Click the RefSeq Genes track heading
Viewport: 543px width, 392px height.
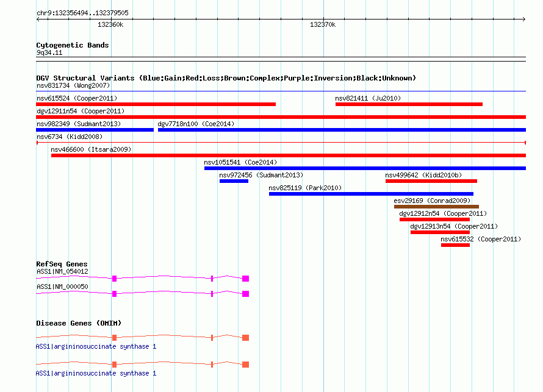[62, 264]
